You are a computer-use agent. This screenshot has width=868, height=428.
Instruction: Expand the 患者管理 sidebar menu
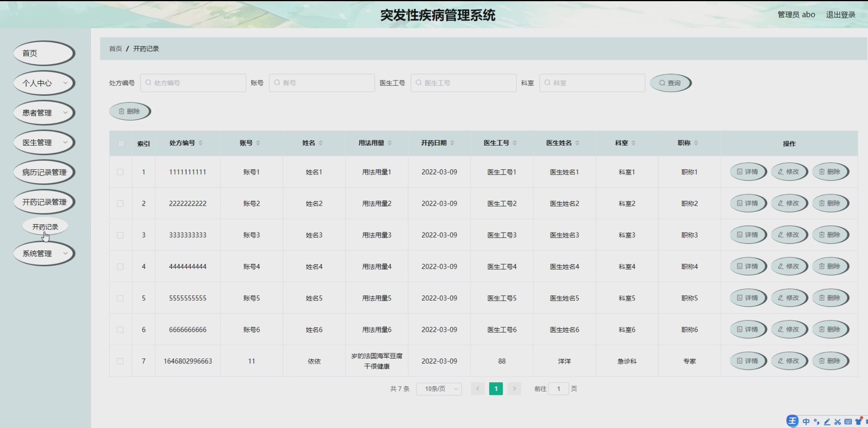(44, 113)
